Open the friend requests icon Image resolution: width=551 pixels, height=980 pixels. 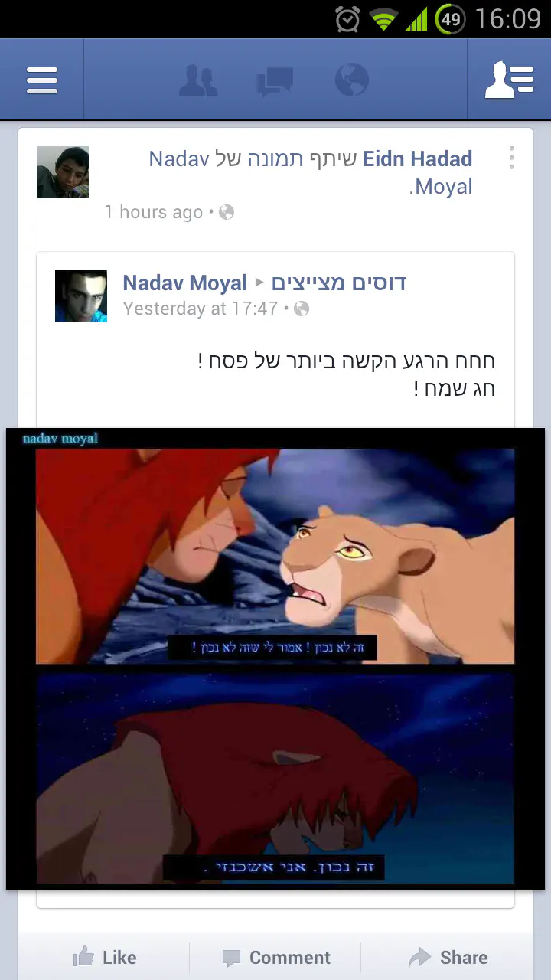click(198, 80)
